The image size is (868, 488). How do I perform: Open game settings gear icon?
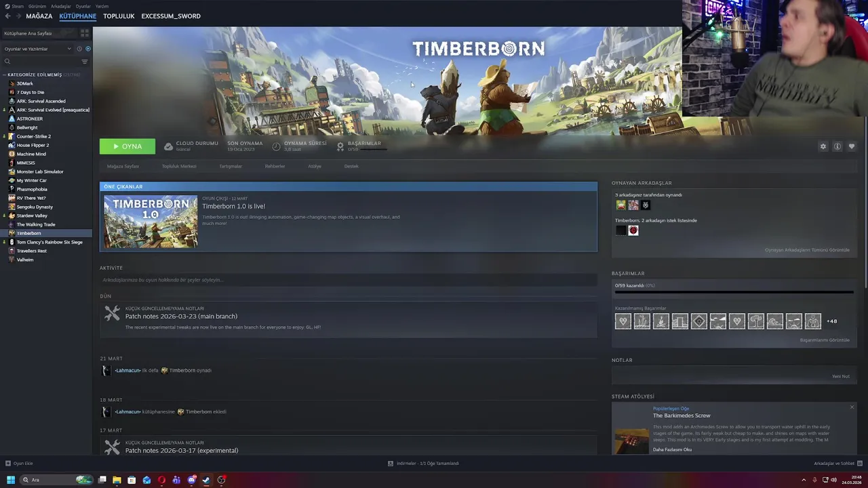pos(823,146)
